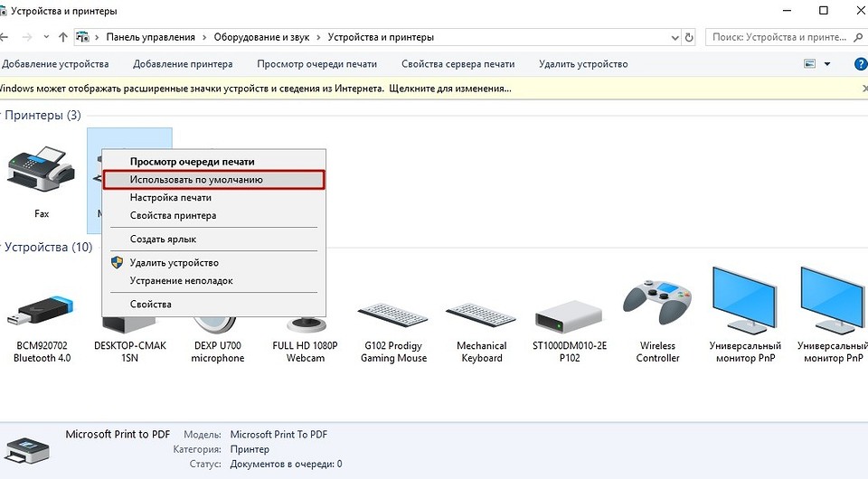Image resolution: width=868 pixels, height=479 pixels.
Task: Select the Mechanical Keyboard device icon
Action: (x=482, y=315)
